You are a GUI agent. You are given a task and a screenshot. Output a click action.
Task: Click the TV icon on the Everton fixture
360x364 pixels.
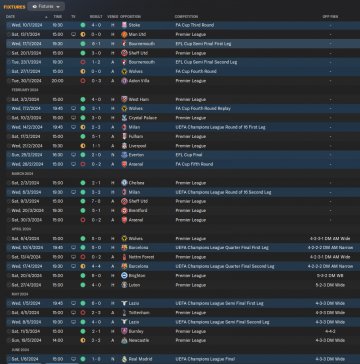[73, 155]
